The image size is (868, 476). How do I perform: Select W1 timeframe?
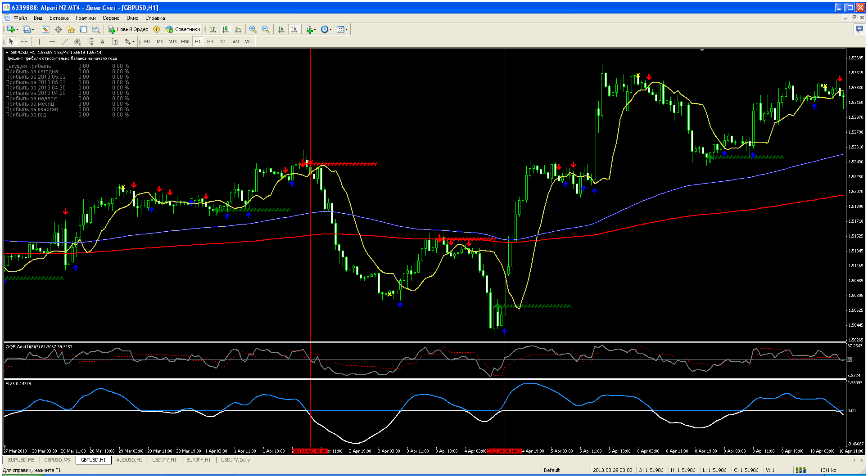pos(235,41)
